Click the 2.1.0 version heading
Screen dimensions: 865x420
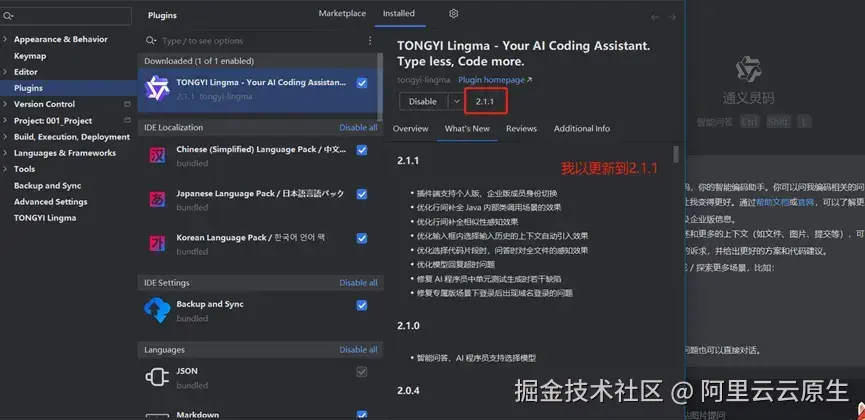coord(408,326)
